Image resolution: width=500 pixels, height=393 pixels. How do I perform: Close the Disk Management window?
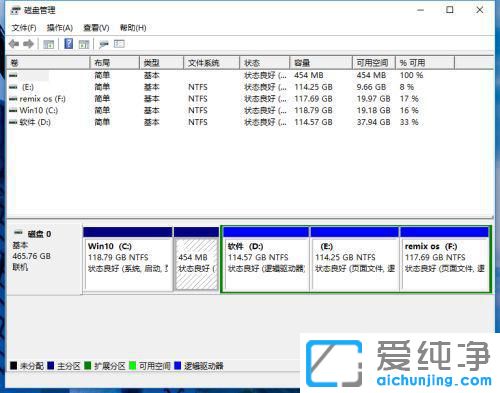(x=480, y=10)
